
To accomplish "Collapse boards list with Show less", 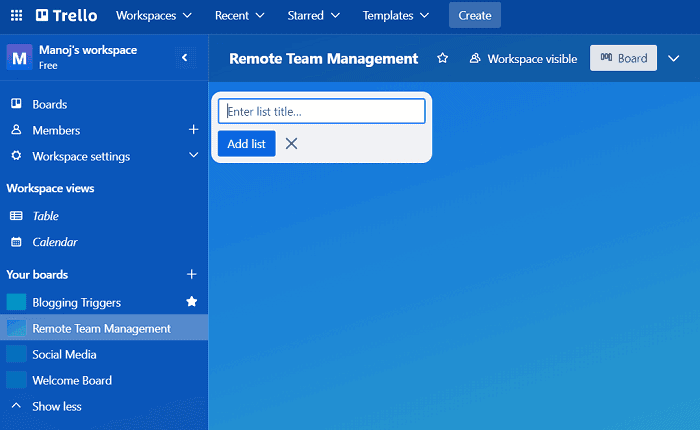I will (57, 406).
